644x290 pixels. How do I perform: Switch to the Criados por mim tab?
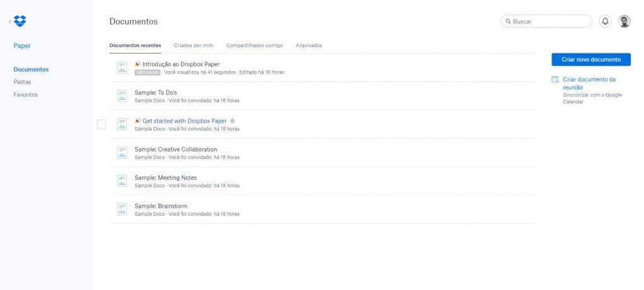coord(193,45)
